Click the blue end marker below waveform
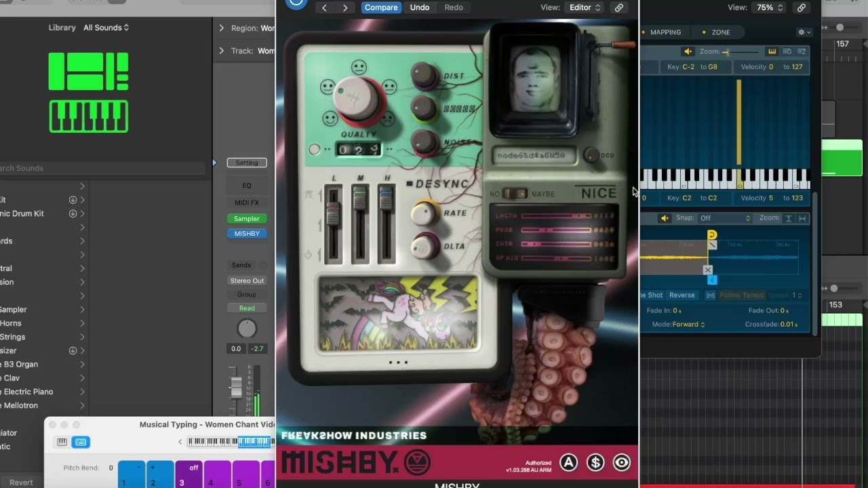 tap(711, 280)
